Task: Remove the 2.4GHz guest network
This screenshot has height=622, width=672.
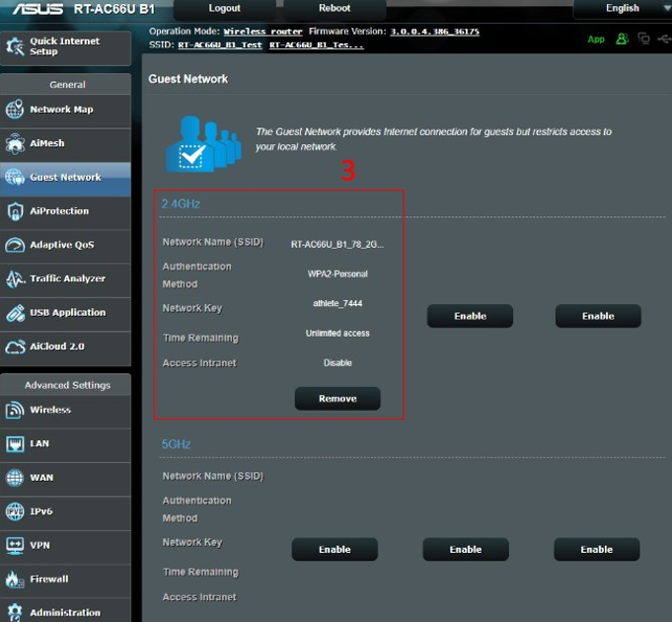Action: 336,399
